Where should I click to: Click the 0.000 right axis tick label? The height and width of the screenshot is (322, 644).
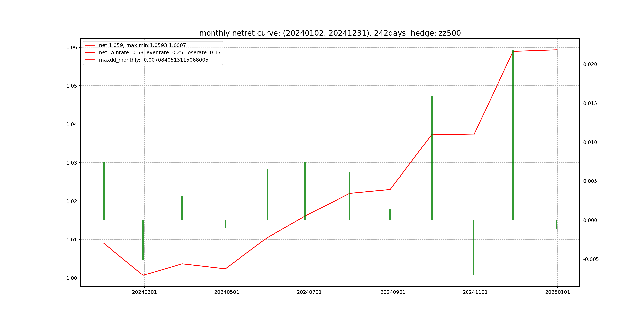click(x=590, y=220)
